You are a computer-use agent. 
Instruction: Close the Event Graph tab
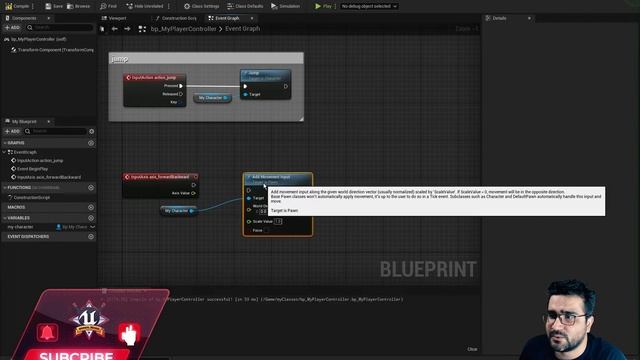click(252, 18)
